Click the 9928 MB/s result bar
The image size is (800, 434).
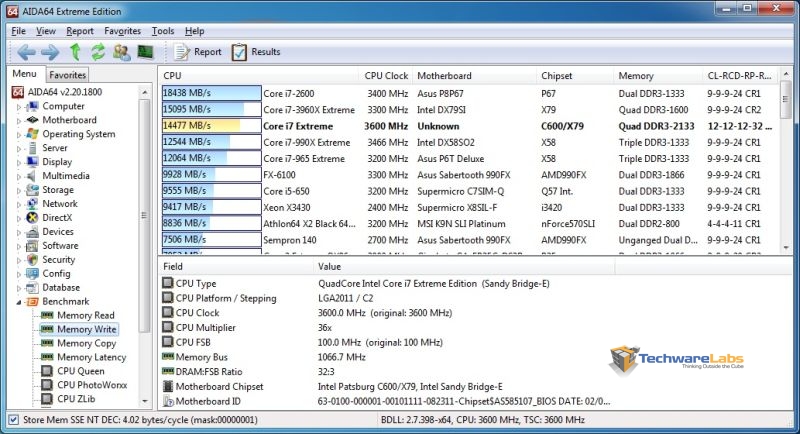pos(211,174)
